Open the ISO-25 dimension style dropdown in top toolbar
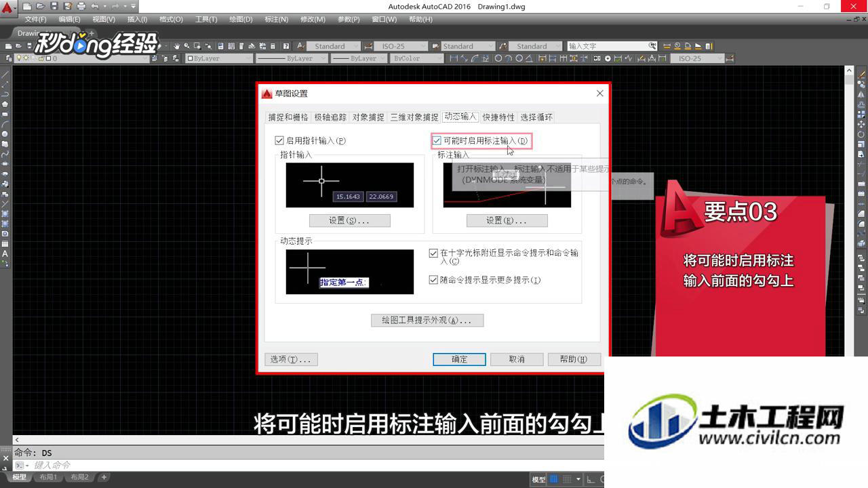Image resolution: width=868 pixels, height=488 pixels. [x=401, y=46]
